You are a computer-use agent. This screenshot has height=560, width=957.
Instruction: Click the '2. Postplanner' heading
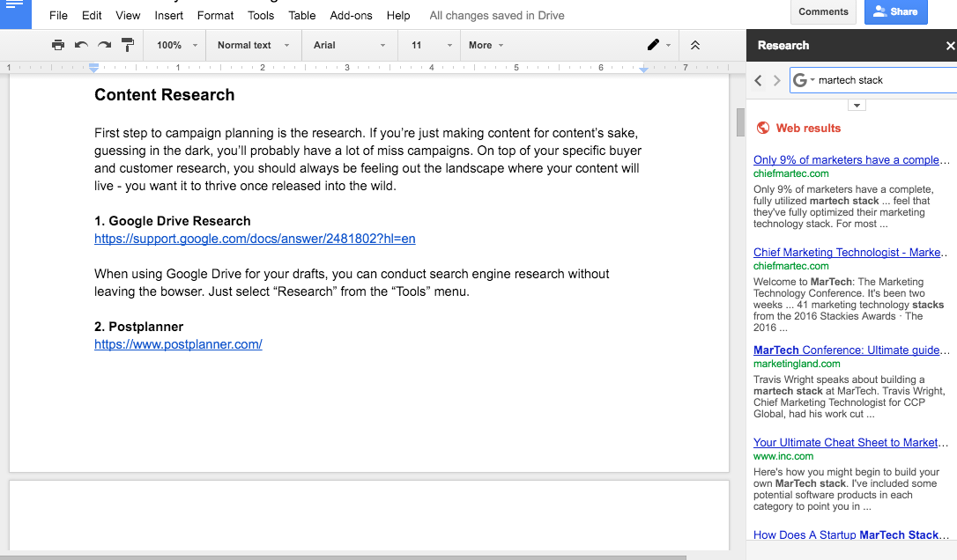click(x=138, y=327)
